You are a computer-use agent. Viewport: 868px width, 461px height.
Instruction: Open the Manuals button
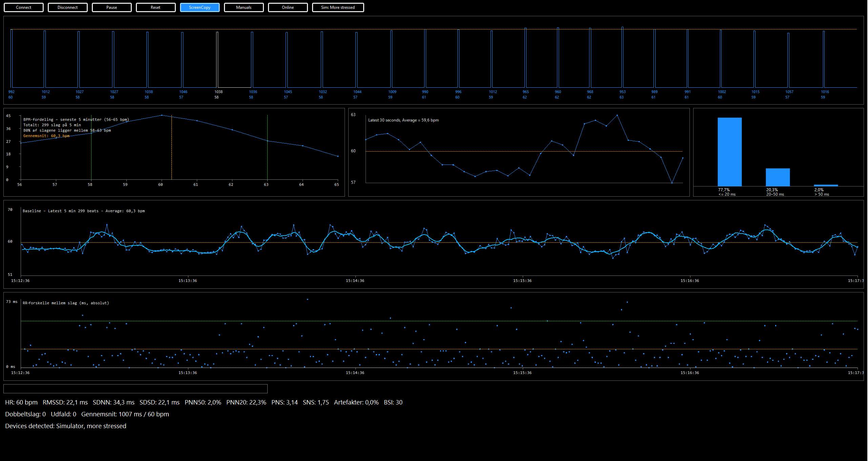coord(244,7)
